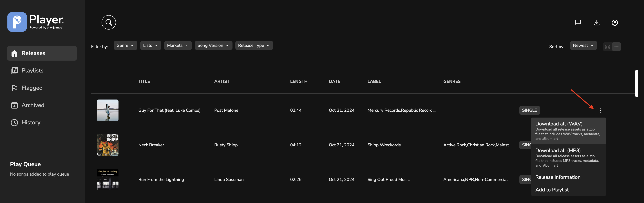Screen dimensions: 644x203
Task: Open the user account profile icon
Action: point(614,23)
